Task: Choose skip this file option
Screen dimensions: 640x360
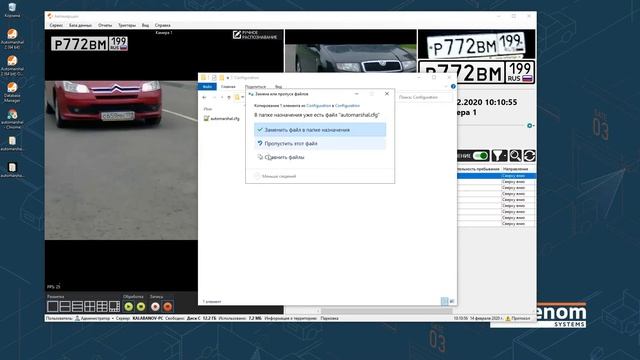Action: click(x=320, y=144)
